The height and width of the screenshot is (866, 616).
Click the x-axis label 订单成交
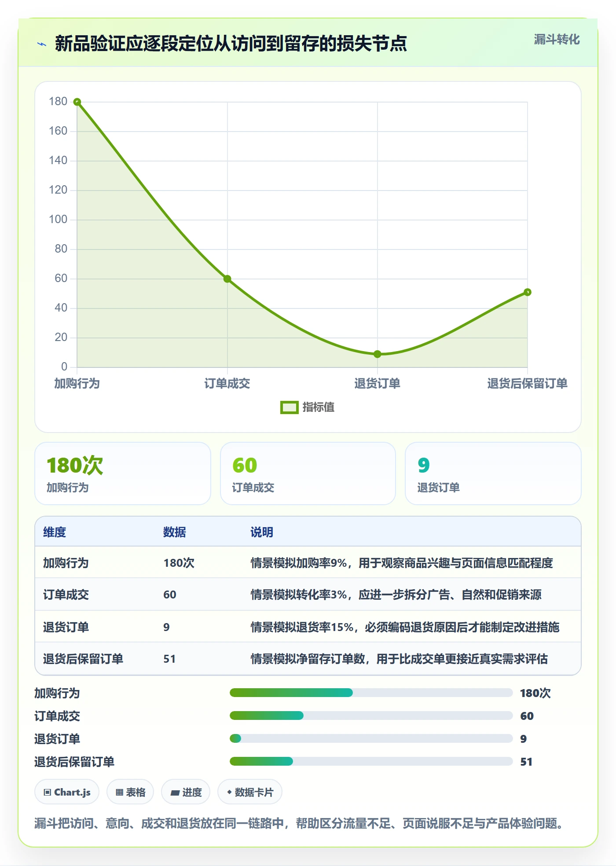click(227, 384)
